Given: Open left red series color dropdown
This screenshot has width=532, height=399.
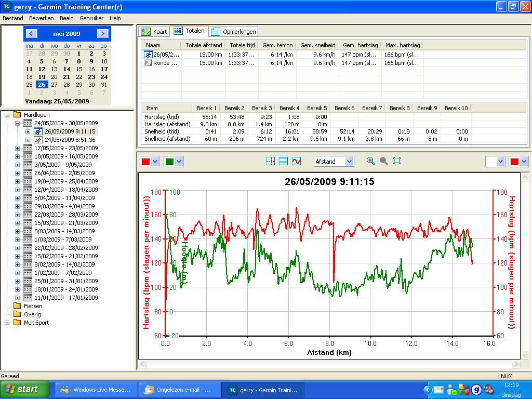Looking at the screenshot, I should 155,162.
